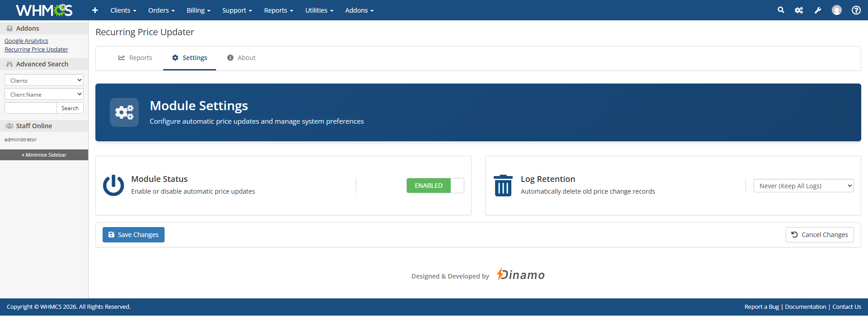Expand the Log Retention dropdown
Viewport: 868px width, 316px height.
coord(803,186)
